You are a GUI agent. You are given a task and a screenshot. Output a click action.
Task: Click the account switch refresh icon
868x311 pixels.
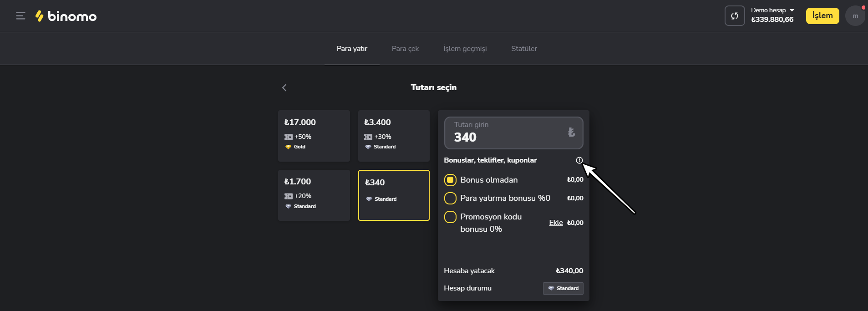[734, 16]
